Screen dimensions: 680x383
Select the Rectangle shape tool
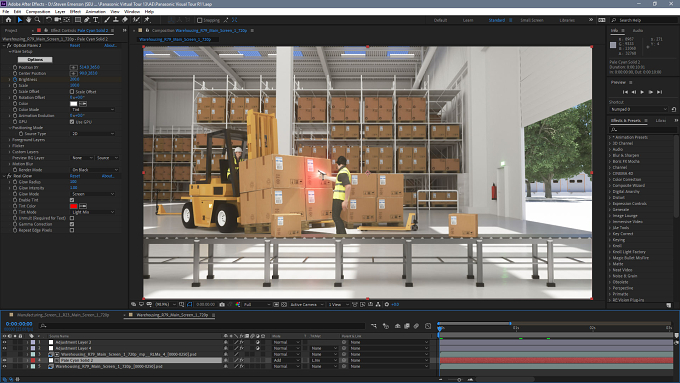point(78,20)
